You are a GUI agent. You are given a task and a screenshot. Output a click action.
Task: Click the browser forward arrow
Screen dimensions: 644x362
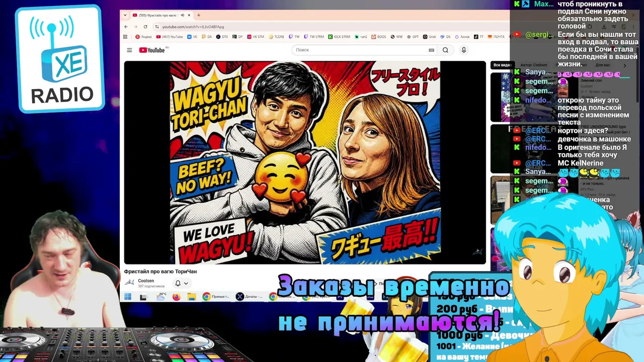pos(135,27)
